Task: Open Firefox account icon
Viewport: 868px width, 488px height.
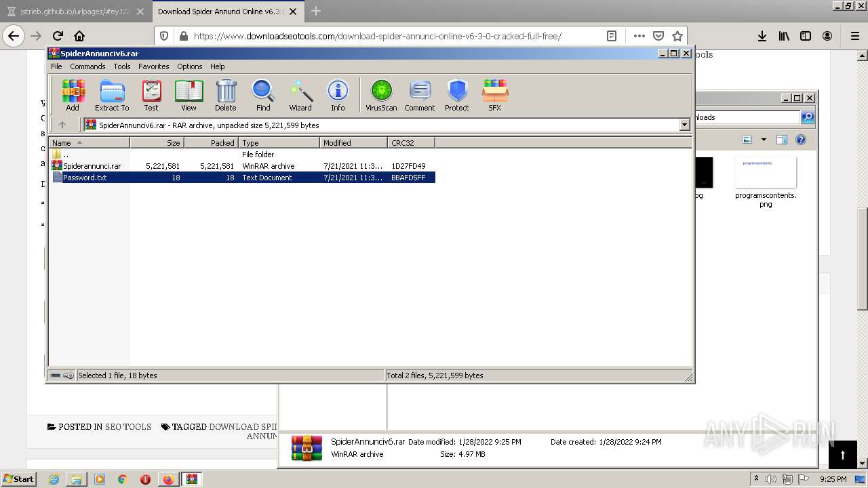Action: tap(827, 36)
